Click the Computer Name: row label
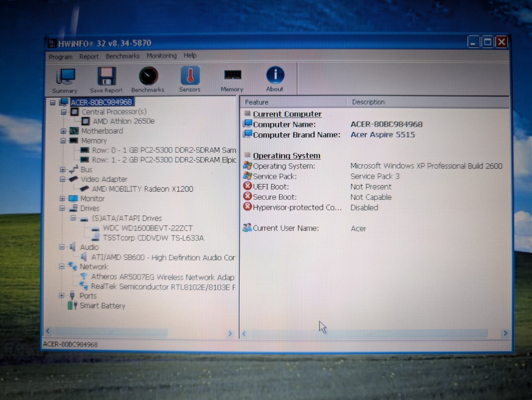The width and height of the screenshot is (532, 400). [284, 124]
